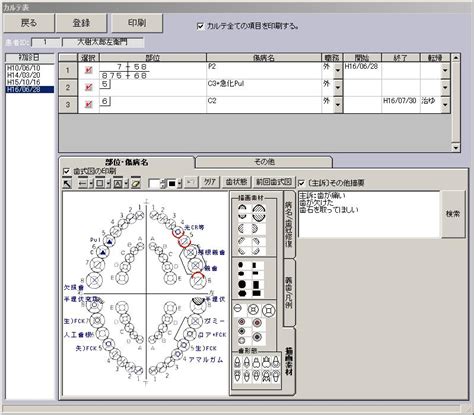Toggle the 歯式図の印刷 checkbox

66,171
